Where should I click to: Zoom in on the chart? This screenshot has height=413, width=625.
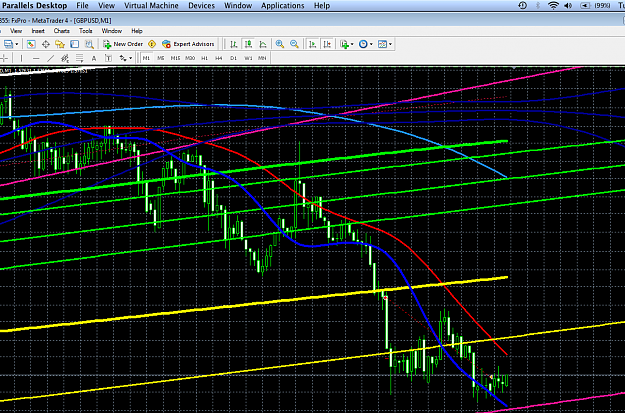pos(280,44)
